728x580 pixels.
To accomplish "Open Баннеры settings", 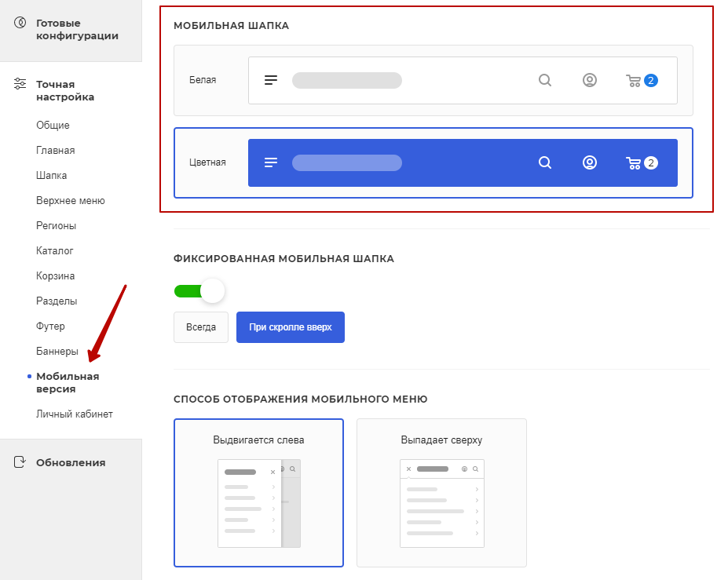I will click(57, 351).
